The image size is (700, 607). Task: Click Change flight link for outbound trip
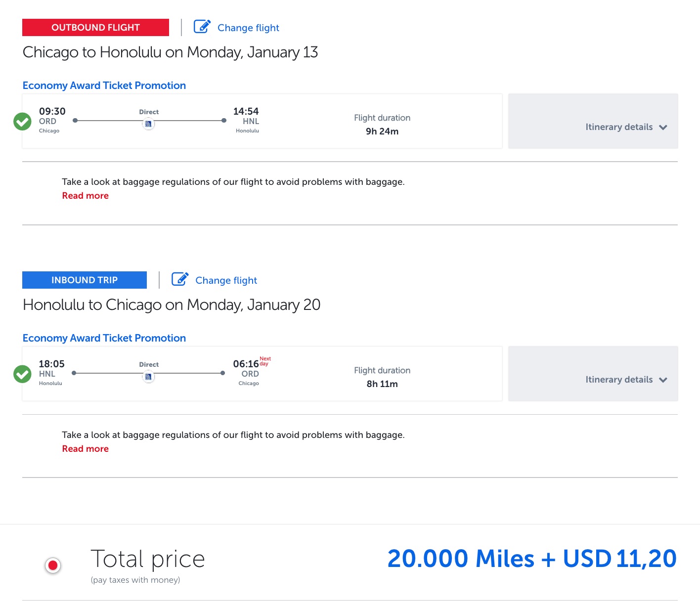[248, 28]
